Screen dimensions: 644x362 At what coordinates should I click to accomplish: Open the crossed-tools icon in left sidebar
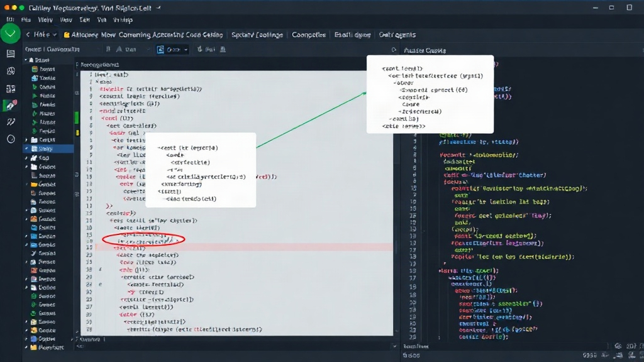pyautogui.click(x=11, y=122)
